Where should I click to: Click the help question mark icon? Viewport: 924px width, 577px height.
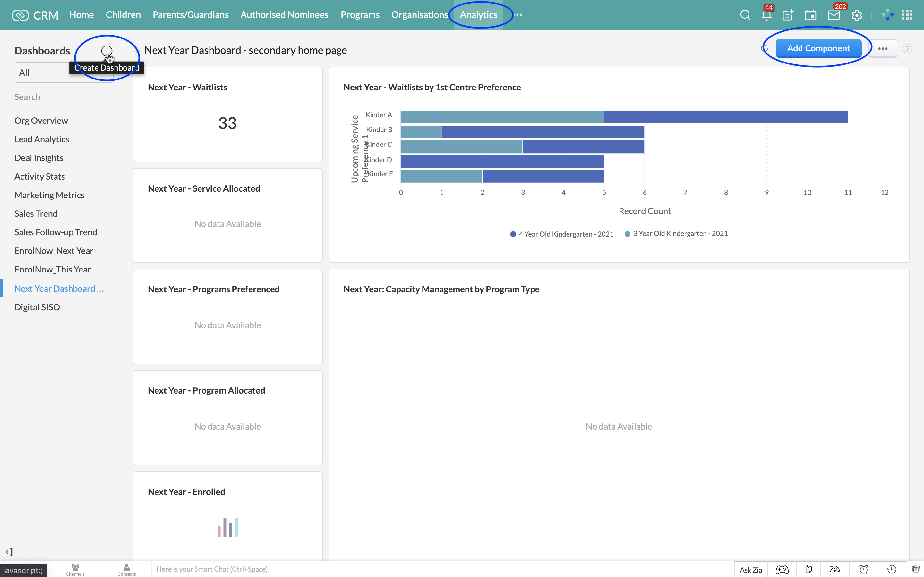click(x=908, y=48)
